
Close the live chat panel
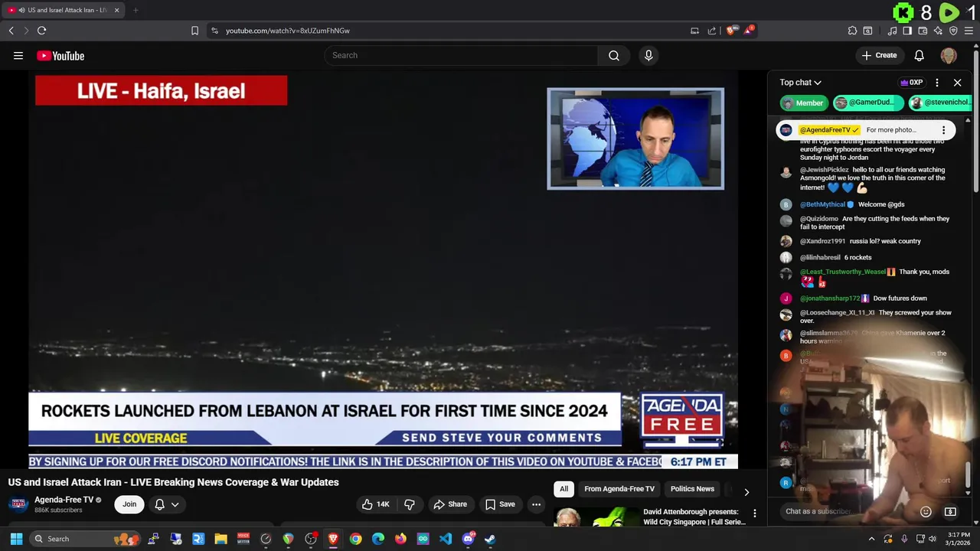pos(957,83)
